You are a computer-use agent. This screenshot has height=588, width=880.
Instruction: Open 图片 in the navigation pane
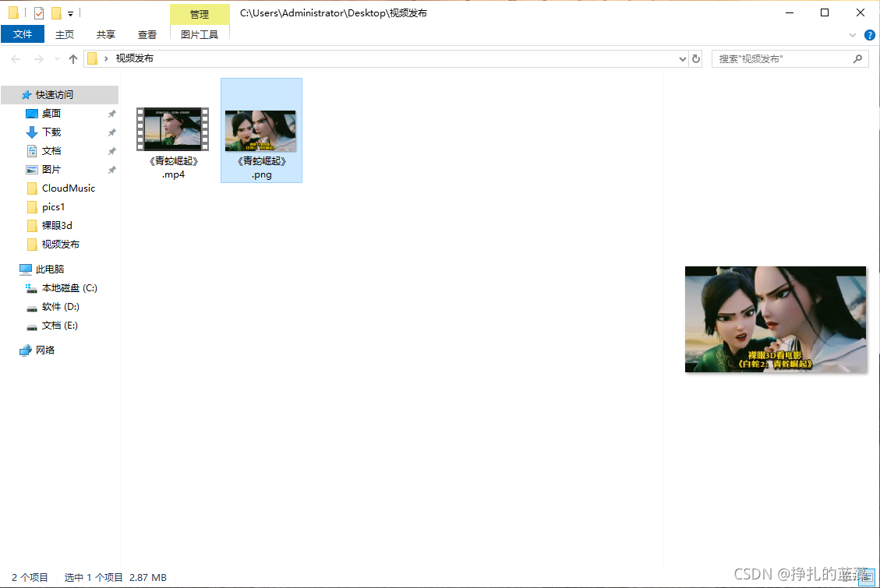[x=51, y=169]
